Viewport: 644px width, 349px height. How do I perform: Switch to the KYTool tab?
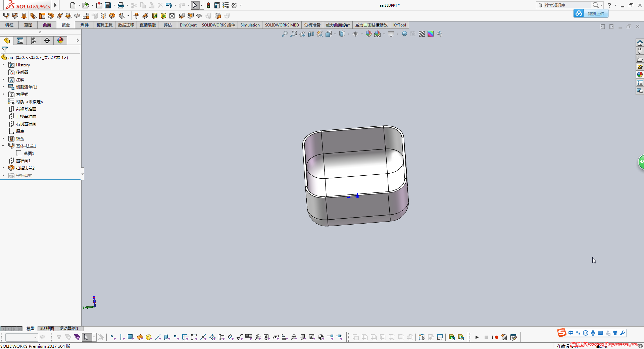400,25
